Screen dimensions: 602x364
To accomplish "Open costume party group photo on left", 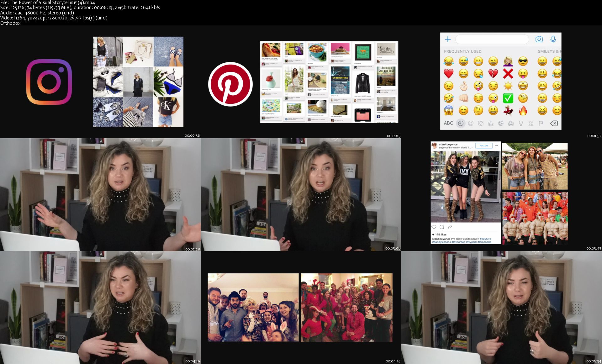I will point(253,308).
